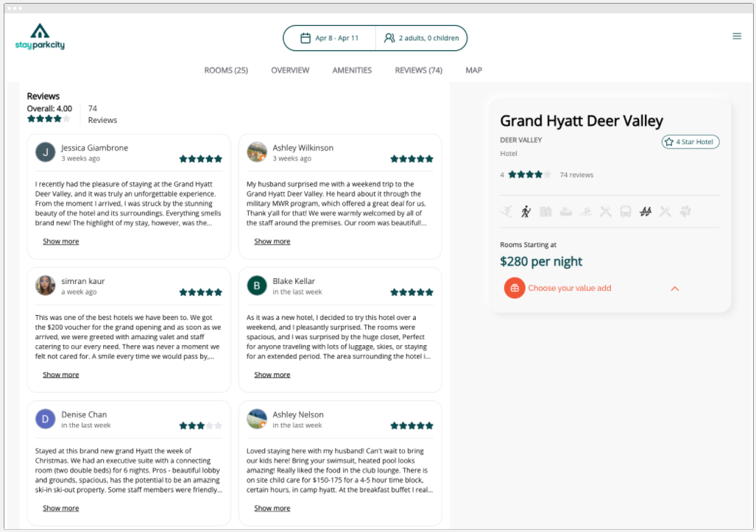This screenshot has width=756, height=532.
Task: Click Jessica Giambrone's J avatar
Action: (46, 152)
